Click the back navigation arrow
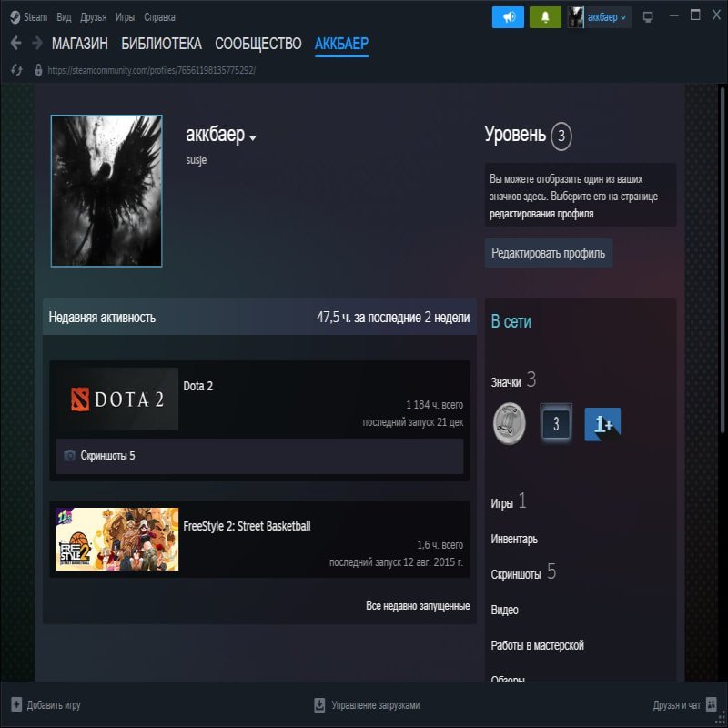Viewport: 728px width, 728px height. (x=15, y=43)
